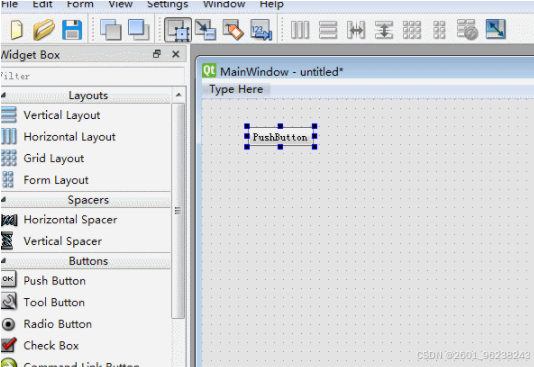Select Horizontal Spacer in Widget Box
Viewport: 534px width, 367px height.
coord(85,220)
